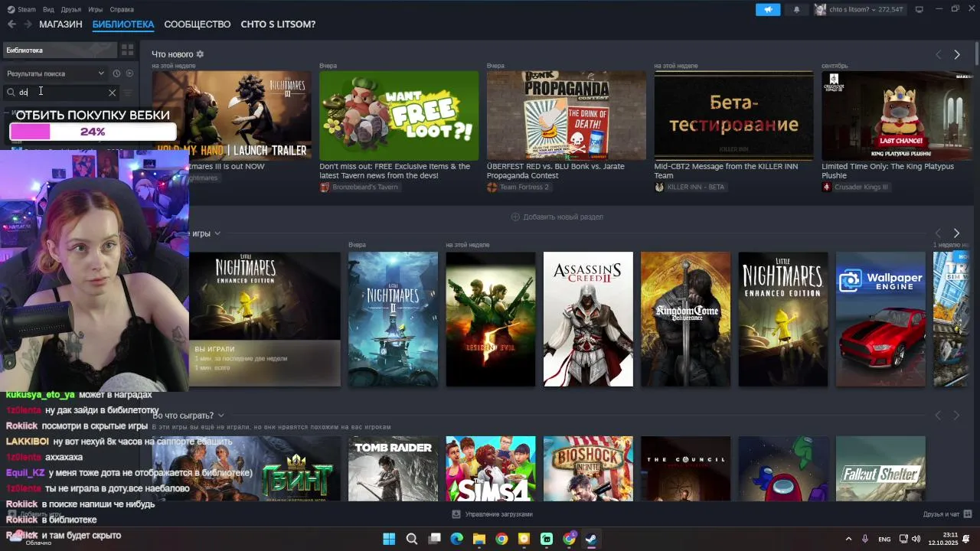
Task: Open Kingdom Come Deliverance game cover
Action: tap(685, 319)
